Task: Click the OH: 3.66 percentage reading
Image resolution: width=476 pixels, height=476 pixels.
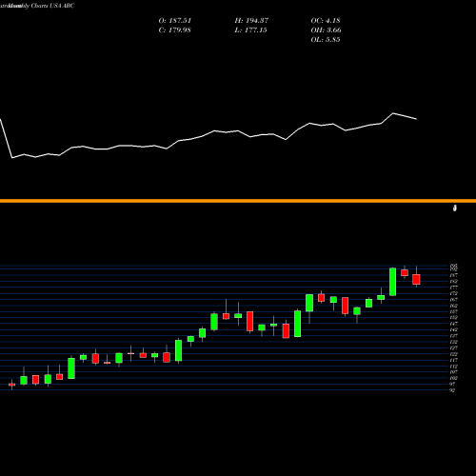Action: (326, 30)
